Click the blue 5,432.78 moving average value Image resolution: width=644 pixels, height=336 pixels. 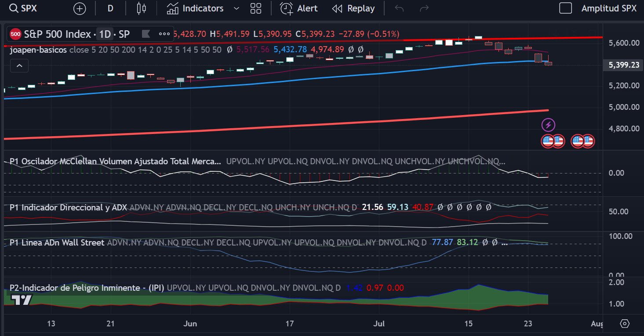[x=290, y=50]
